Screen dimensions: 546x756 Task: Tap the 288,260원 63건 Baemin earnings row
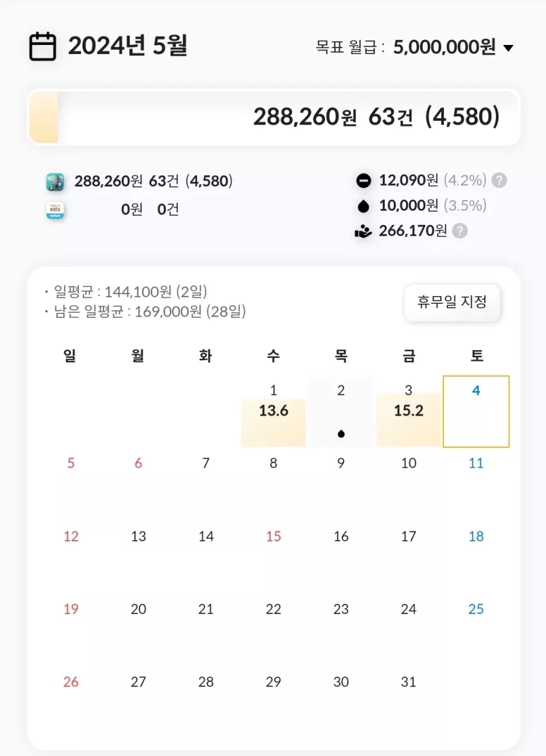pos(140,182)
